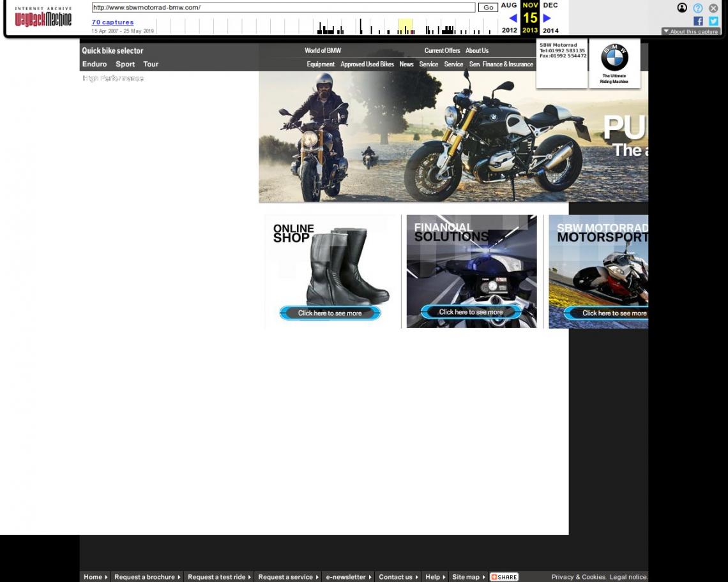This screenshot has width=728, height=582.
Task: Share this capture on Twitter
Action: point(713,21)
